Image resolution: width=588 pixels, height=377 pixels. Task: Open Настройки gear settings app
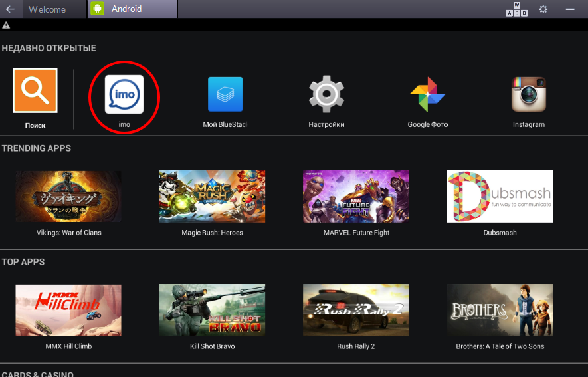tap(326, 94)
